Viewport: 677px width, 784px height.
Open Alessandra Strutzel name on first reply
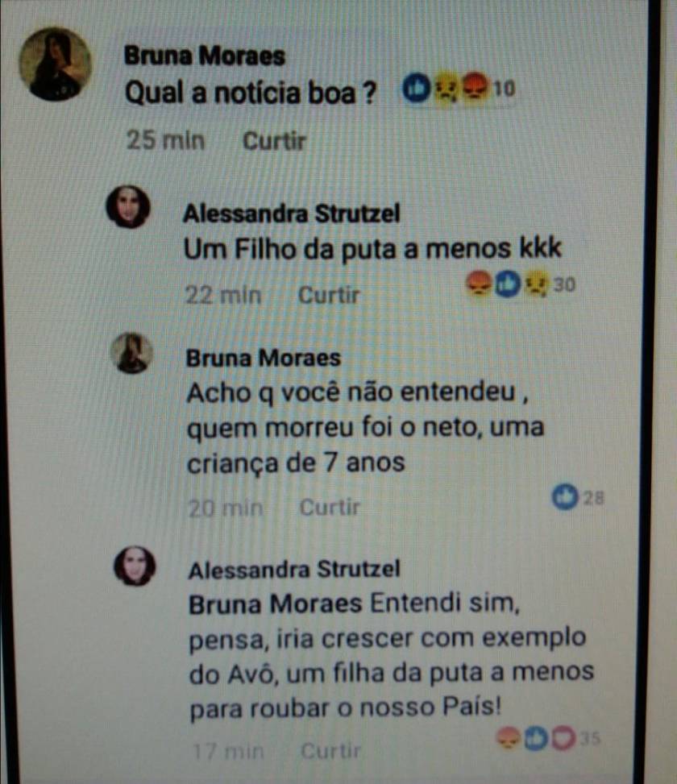coord(292,214)
